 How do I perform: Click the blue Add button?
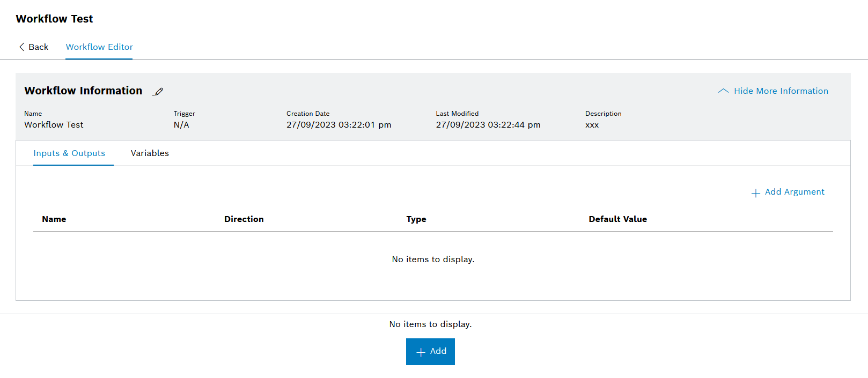pyautogui.click(x=430, y=352)
